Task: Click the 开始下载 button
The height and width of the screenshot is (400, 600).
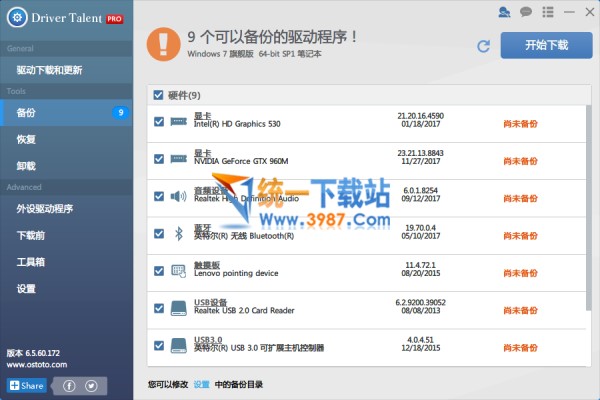Action: pyautogui.click(x=546, y=45)
